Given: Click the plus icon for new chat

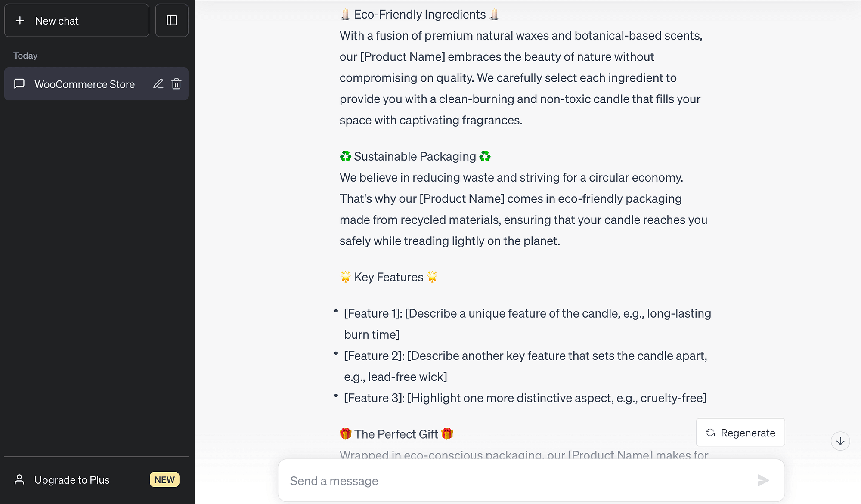Looking at the screenshot, I should (19, 20).
